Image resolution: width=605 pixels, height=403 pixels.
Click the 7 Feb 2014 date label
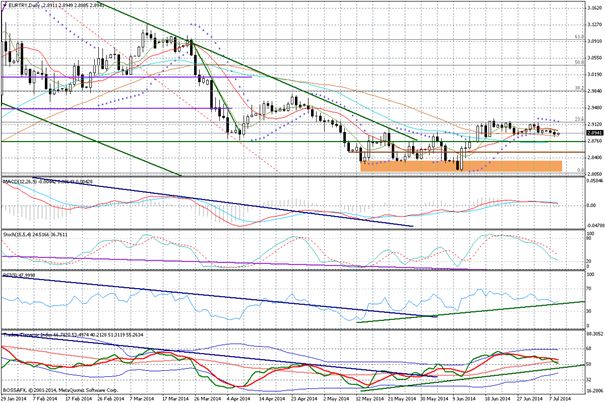[44, 398]
